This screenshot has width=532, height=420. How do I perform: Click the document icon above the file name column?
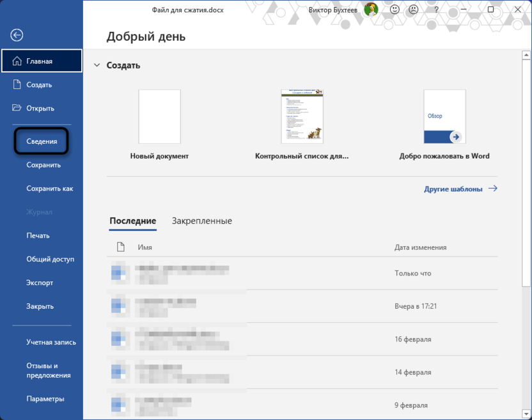coord(119,247)
